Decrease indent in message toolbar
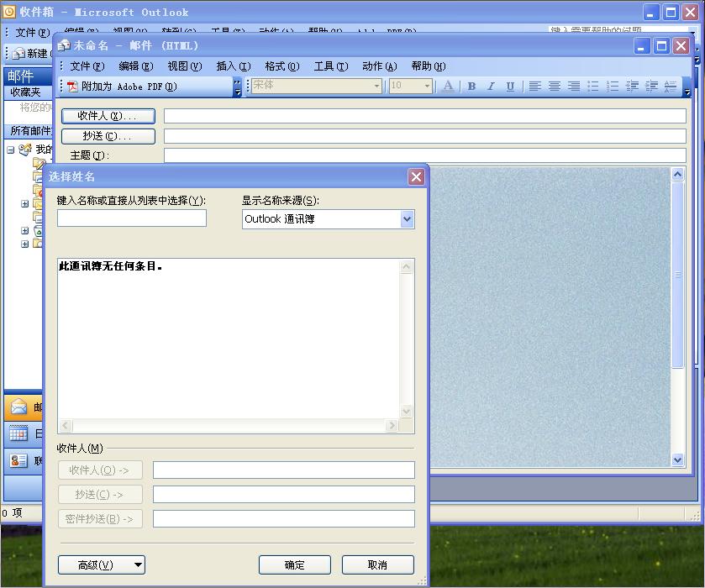The image size is (705, 588). (632, 86)
